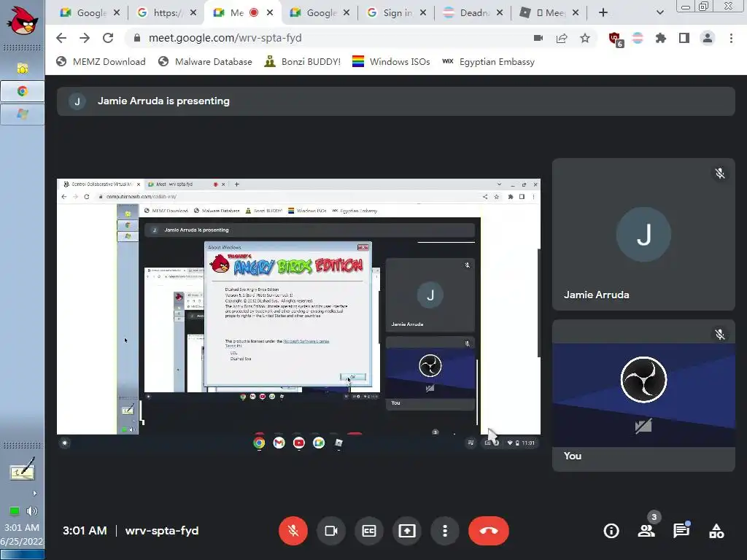This screenshot has height=560, width=747.
Task: Click the 3:01 AM taskbar clock
Action: point(22,528)
